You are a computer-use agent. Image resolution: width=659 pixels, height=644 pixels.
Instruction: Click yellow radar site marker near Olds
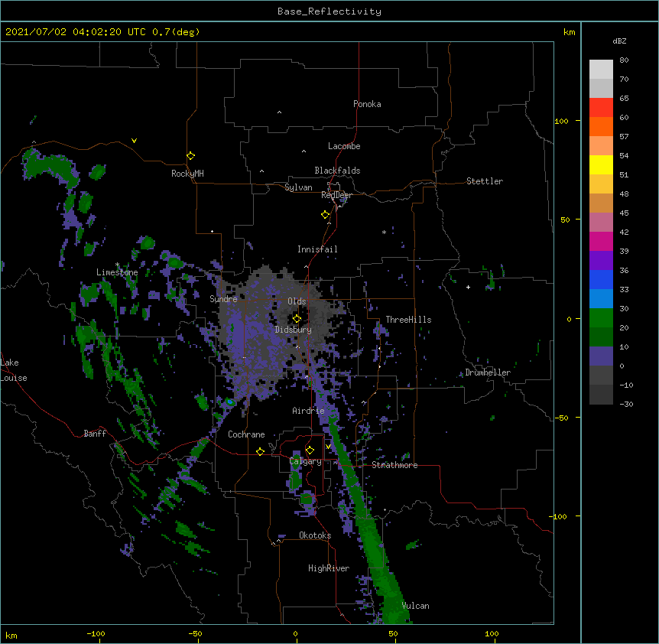click(297, 318)
